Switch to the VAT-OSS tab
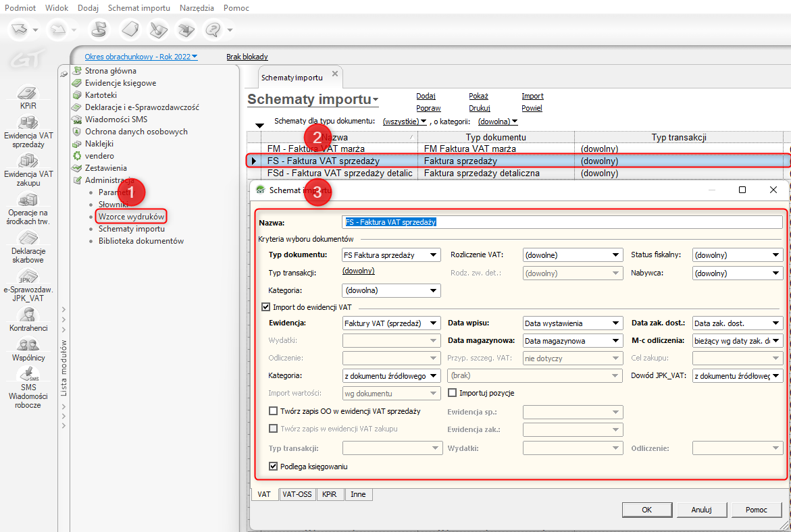791x532 pixels. tap(297, 494)
